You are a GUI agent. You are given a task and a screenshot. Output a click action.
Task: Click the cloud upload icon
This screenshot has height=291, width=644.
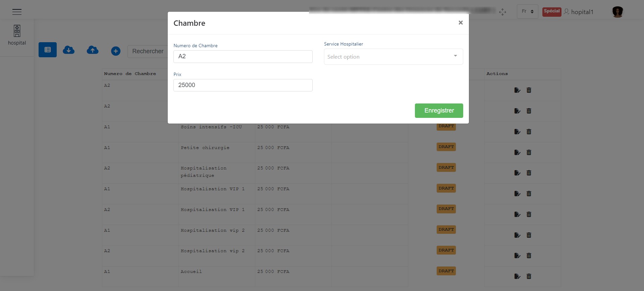coord(93,50)
